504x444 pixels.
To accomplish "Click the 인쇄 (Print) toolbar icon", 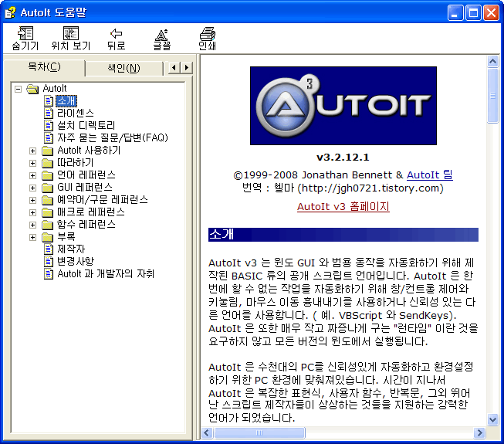I will coord(208,33).
